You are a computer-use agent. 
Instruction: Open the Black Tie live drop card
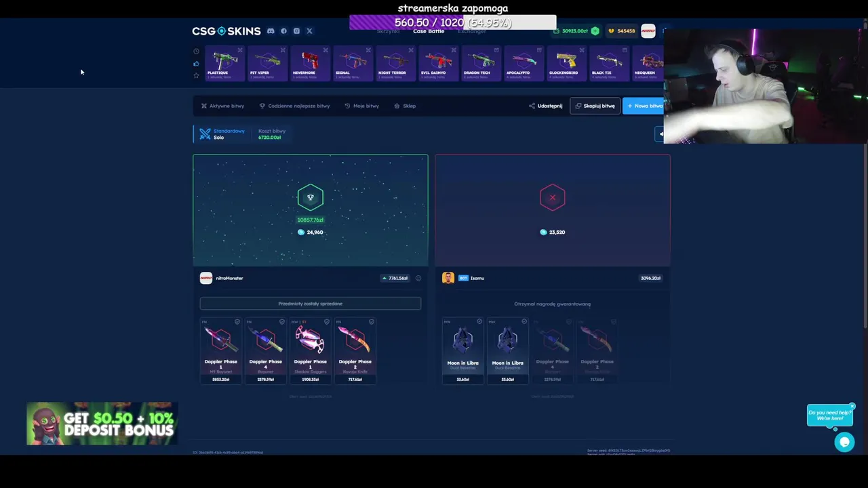coord(609,64)
